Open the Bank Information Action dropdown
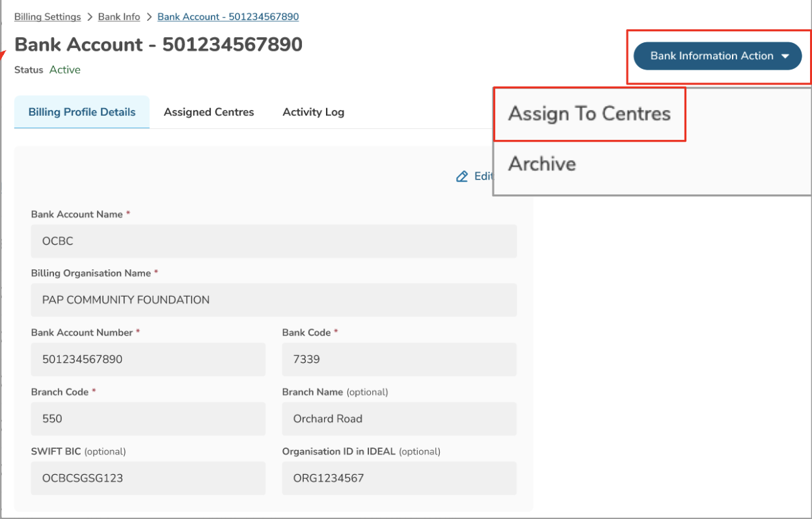 (718, 56)
